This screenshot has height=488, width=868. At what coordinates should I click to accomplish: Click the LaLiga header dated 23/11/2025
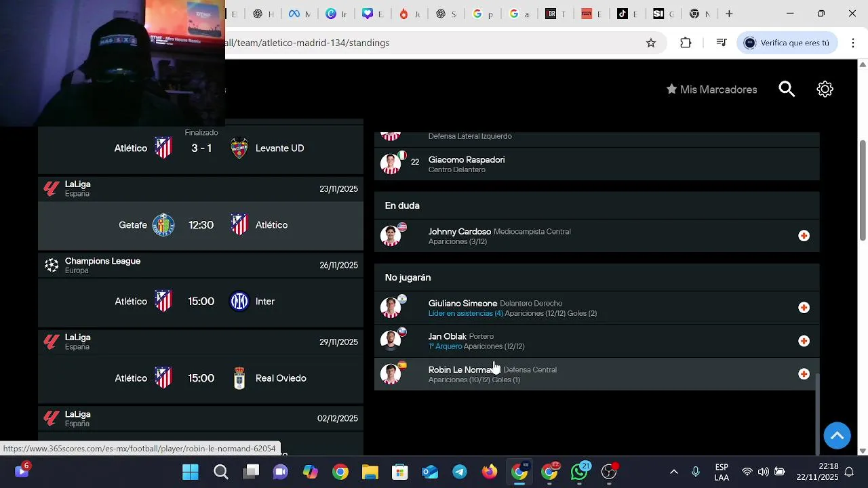point(201,188)
